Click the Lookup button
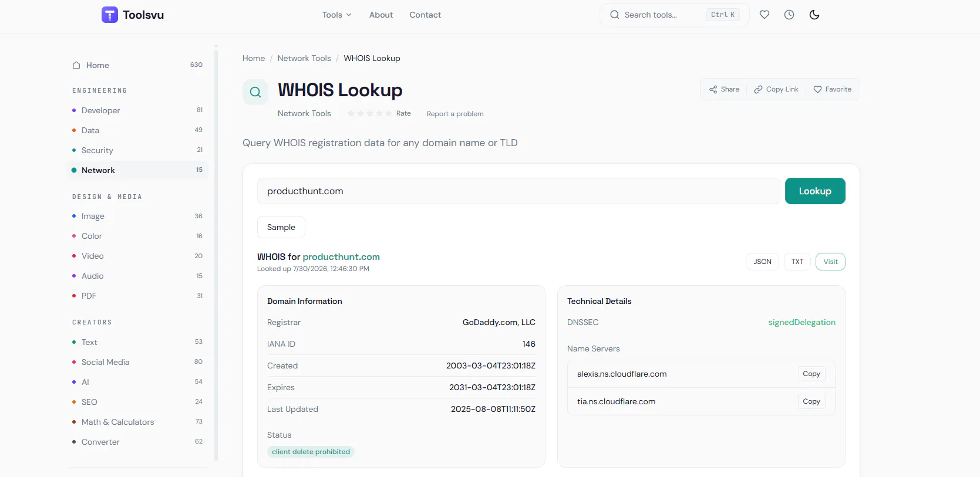Image resolution: width=980 pixels, height=477 pixels. click(815, 191)
